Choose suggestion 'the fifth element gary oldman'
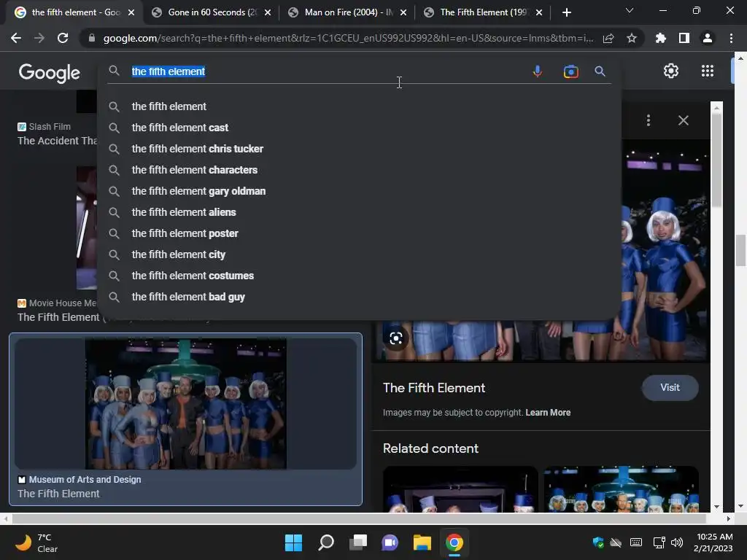 click(x=359, y=191)
